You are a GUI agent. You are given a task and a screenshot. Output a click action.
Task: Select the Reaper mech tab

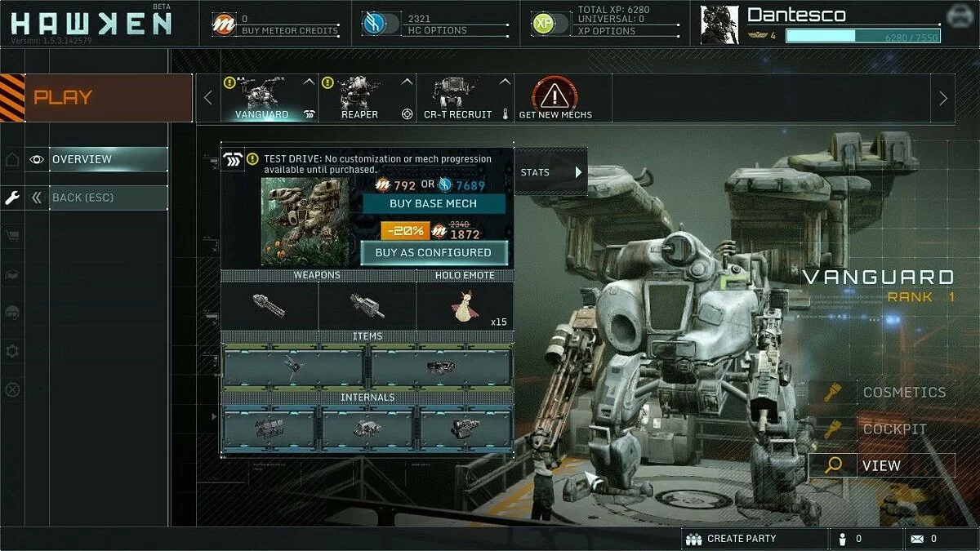point(367,98)
